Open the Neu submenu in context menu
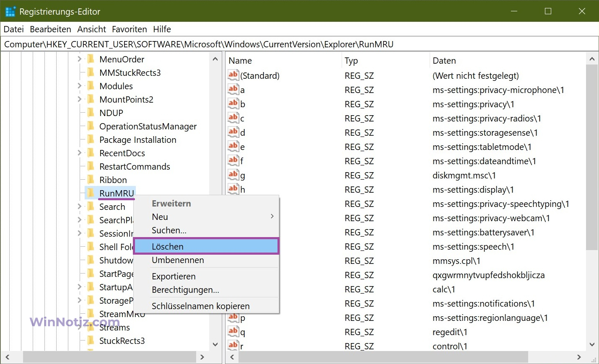This screenshot has height=364, width=599. [207, 217]
